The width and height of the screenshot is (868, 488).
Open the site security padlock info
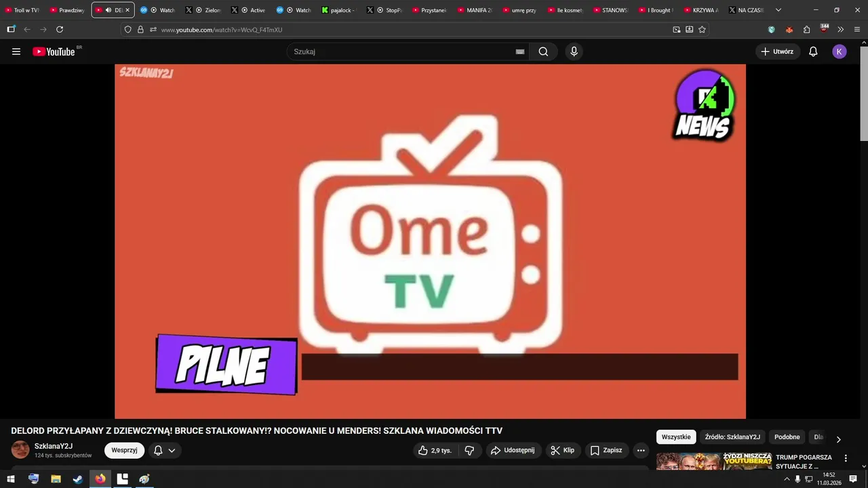pos(140,29)
